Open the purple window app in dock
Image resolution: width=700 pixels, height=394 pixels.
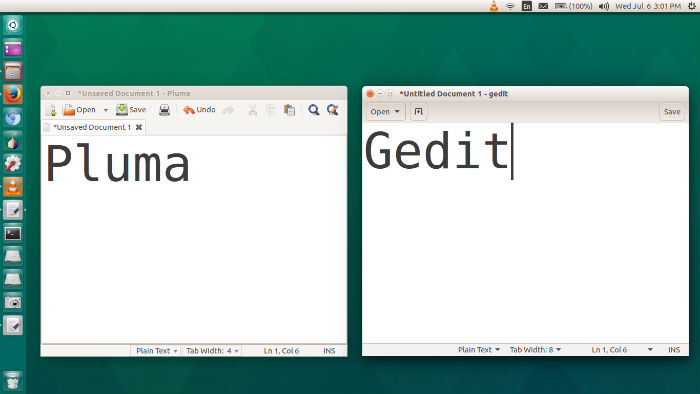coord(12,48)
